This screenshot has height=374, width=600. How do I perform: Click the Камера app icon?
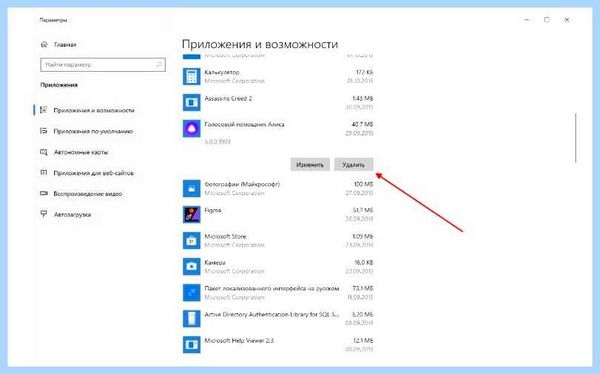point(191,266)
